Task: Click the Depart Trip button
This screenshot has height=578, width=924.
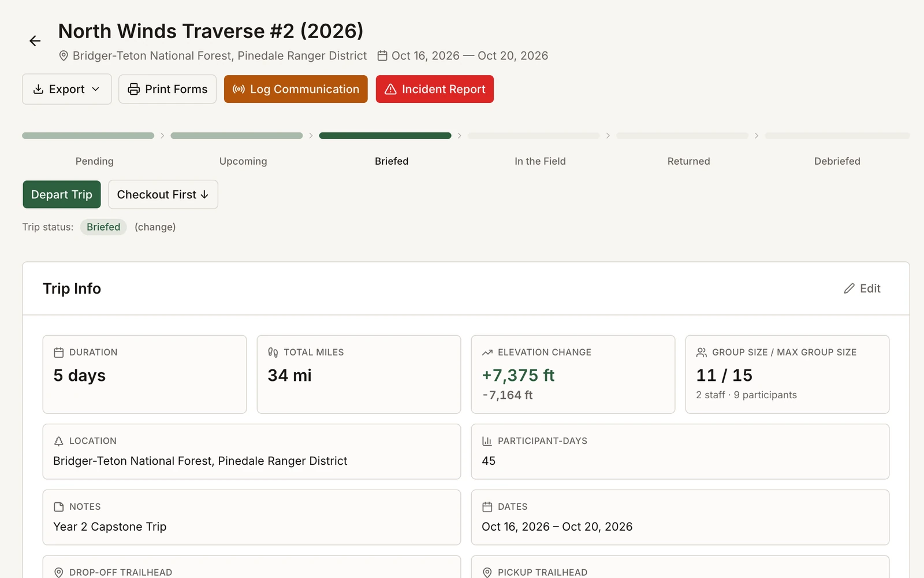Action: tap(62, 195)
